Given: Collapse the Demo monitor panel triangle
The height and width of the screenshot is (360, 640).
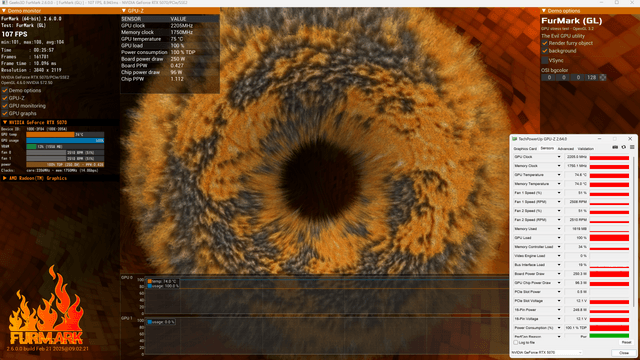Looking at the screenshot, I should pos(4,11).
